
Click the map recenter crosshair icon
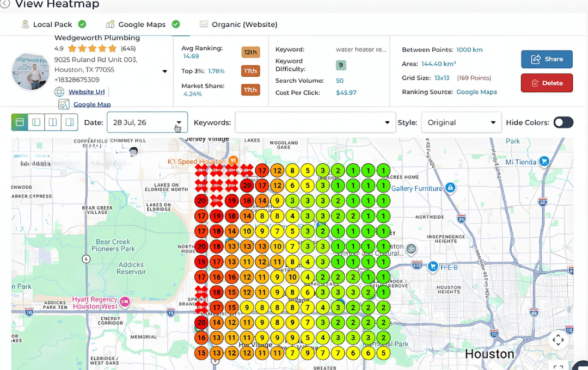click(558, 340)
